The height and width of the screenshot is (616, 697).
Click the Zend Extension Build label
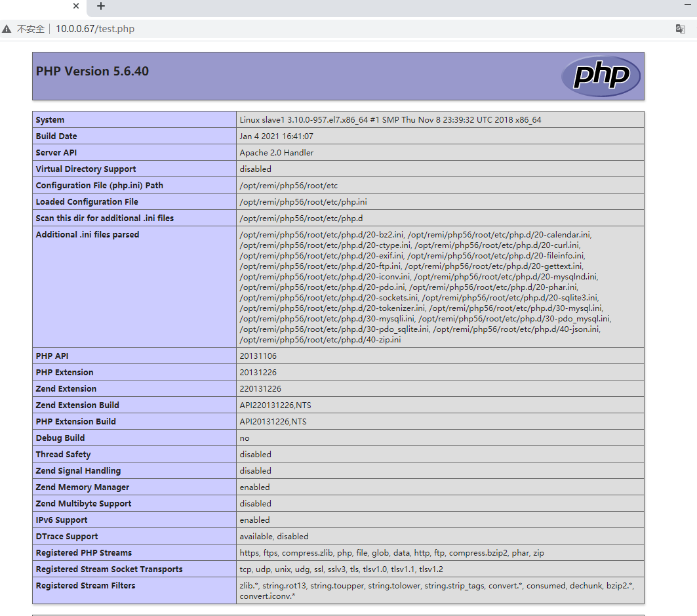[x=77, y=405]
